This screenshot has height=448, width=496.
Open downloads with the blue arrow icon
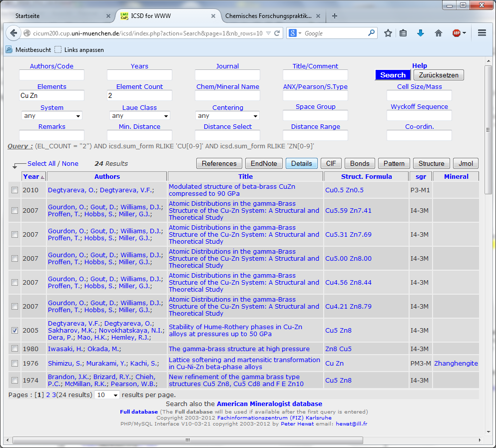[421, 33]
